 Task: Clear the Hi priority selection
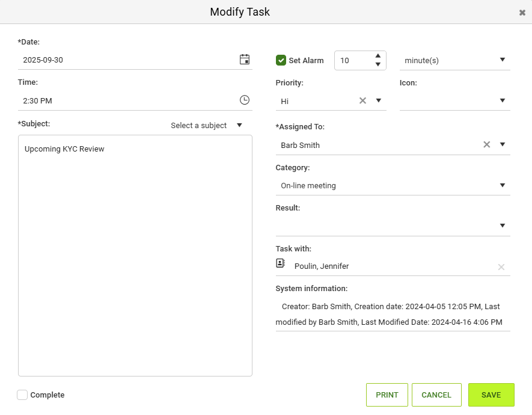362,100
